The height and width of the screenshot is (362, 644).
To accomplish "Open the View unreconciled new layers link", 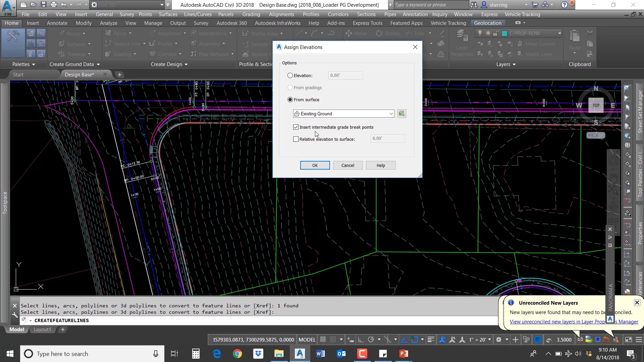I will (x=574, y=322).
